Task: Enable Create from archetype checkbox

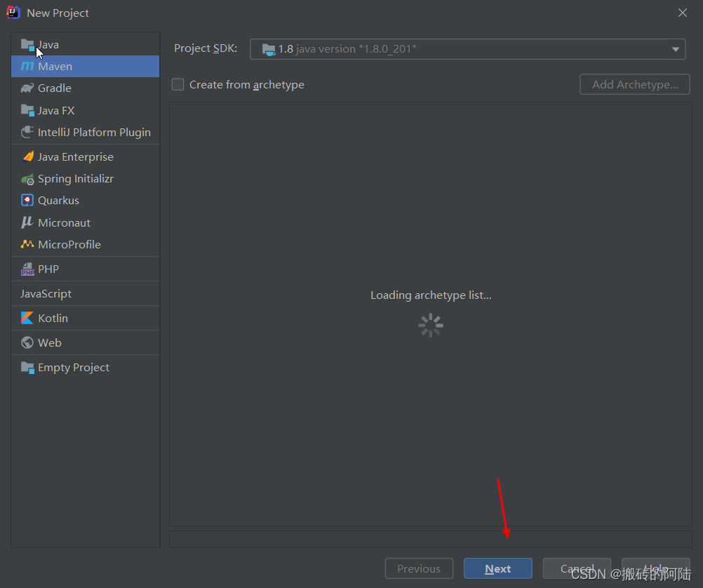Action: coord(178,84)
